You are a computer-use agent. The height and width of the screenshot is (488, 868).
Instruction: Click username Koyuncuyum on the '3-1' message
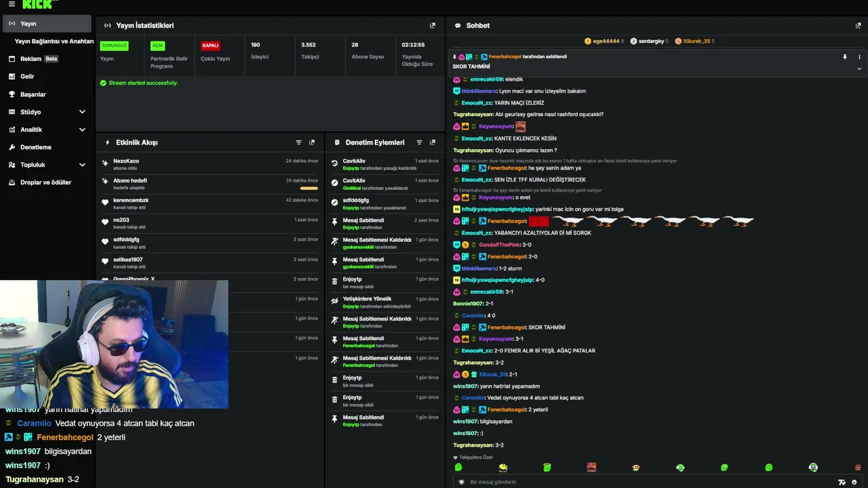(x=496, y=339)
